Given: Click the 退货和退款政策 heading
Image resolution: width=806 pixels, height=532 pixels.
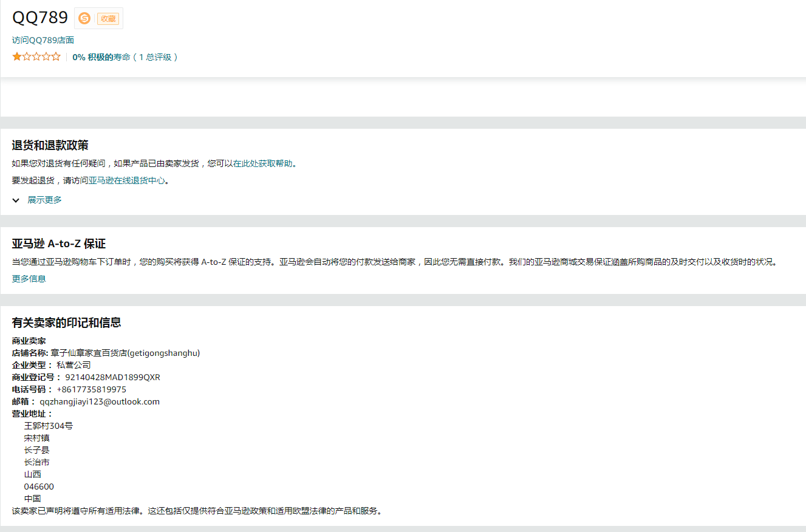Looking at the screenshot, I should (x=50, y=145).
